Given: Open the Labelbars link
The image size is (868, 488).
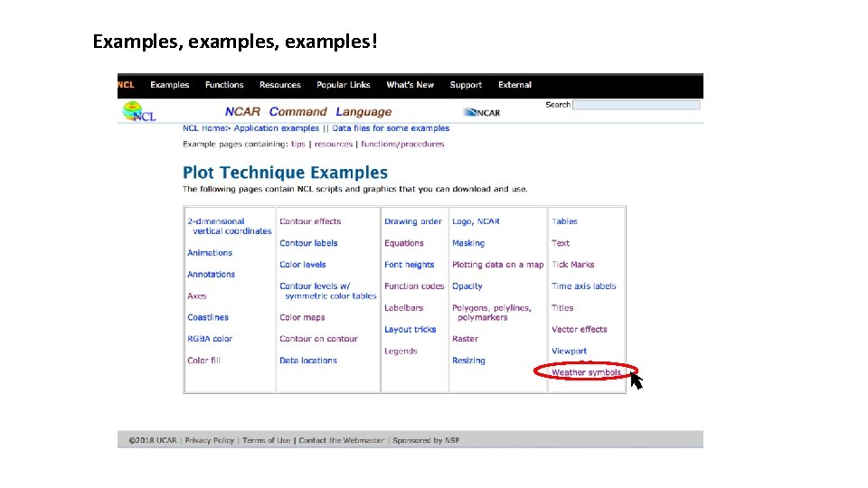Looking at the screenshot, I should (x=403, y=307).
